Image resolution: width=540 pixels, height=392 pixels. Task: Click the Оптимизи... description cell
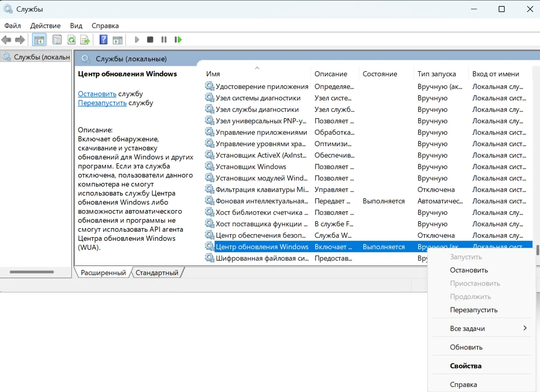tap(333, 143)
